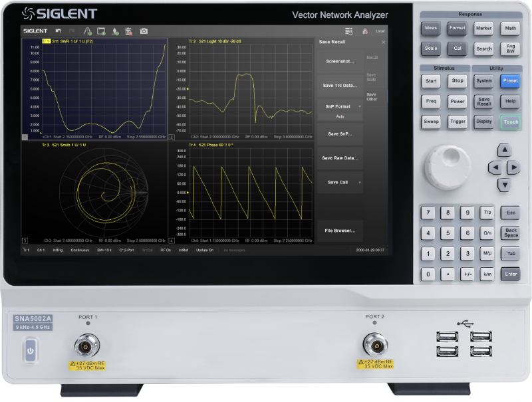Click the right arrow key
This screenshot has height=402, width=532.
pos(513,167)
